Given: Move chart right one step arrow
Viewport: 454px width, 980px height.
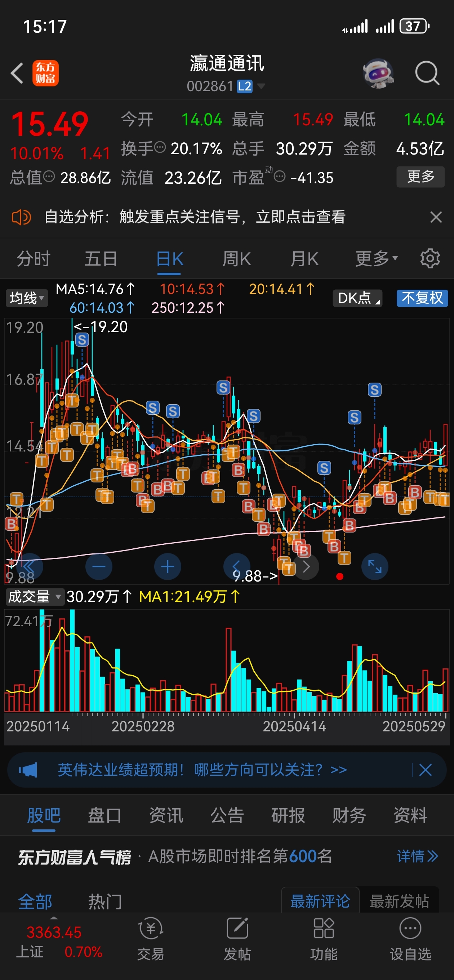Looking at the screenshot, I should (306, 566).
